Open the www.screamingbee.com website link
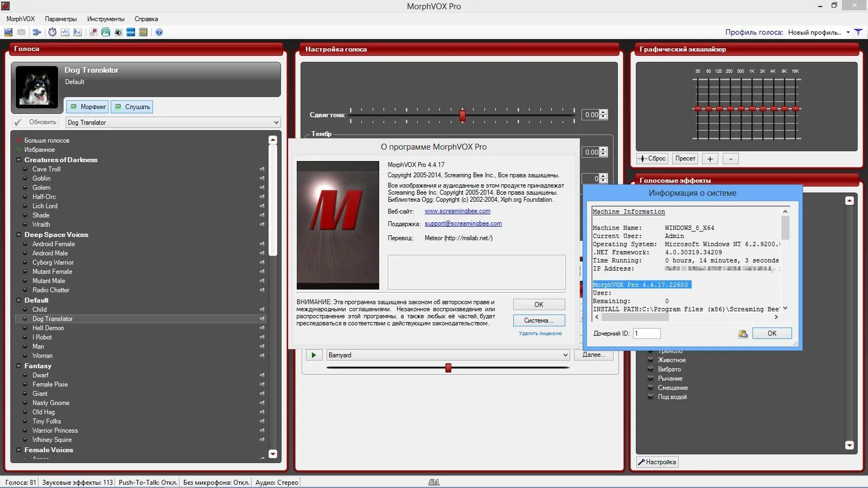The height and width of the screenshot is (488, 868). pyautogui.click(x=457, y=211)
